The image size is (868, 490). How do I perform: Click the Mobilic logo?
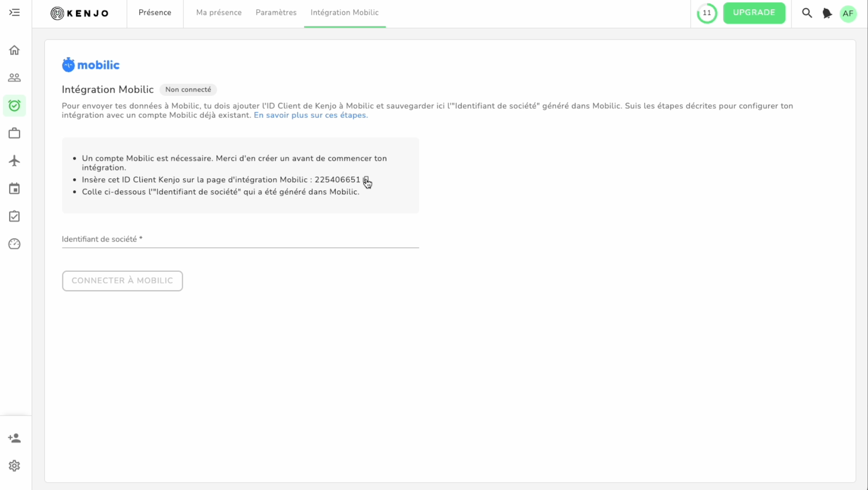pyautogui.click(x=91, y=65)
